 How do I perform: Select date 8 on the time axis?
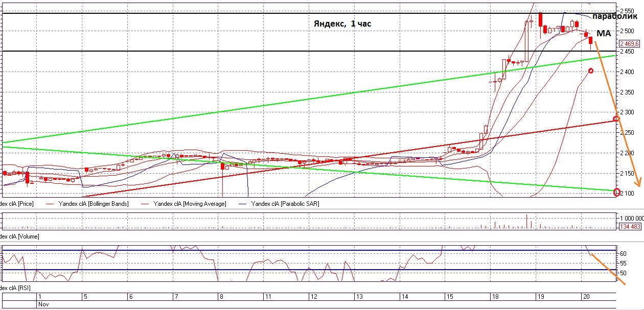tap(221, 296)
